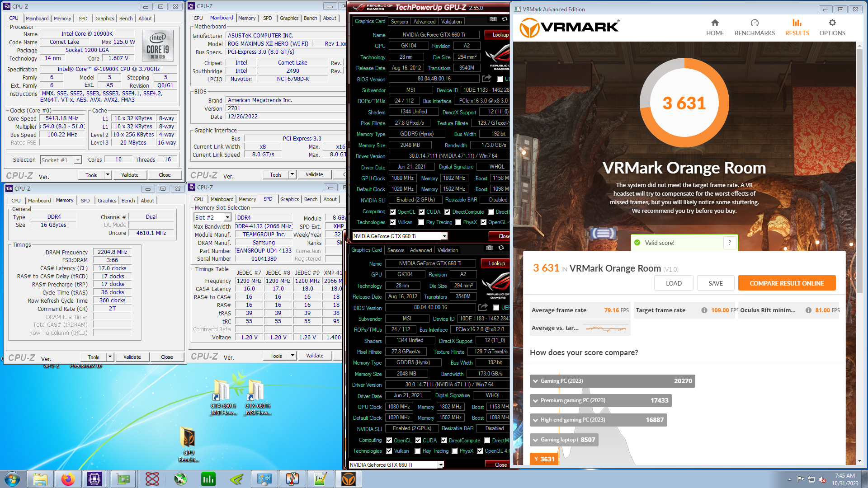The width and height of the screenshot is (868, 488).
Task: Click the muted volume tray icon
Action: (823, 479)
